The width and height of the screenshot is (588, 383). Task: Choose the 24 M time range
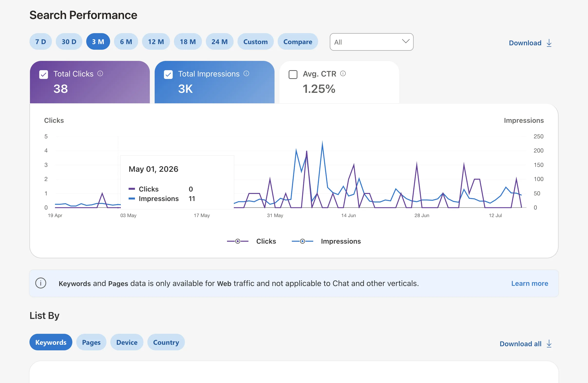click(x=220, y=42)
